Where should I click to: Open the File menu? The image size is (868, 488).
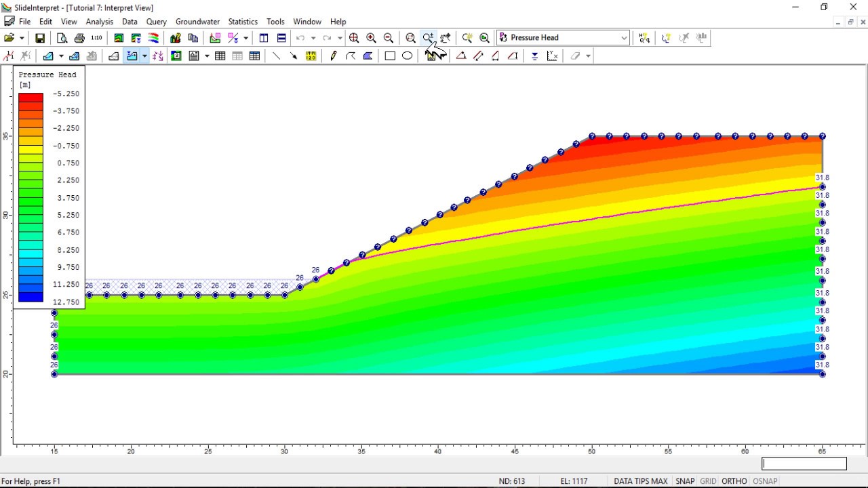(24, 22)
